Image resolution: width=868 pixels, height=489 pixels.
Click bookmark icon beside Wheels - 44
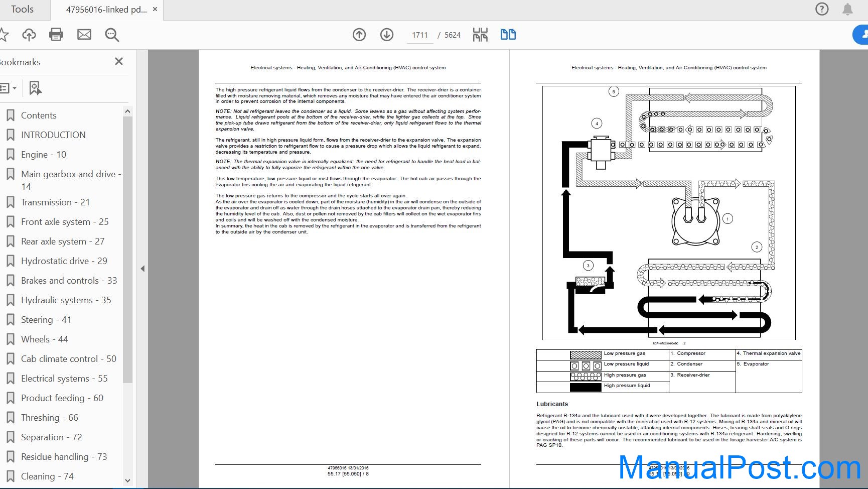click(11, 339)
